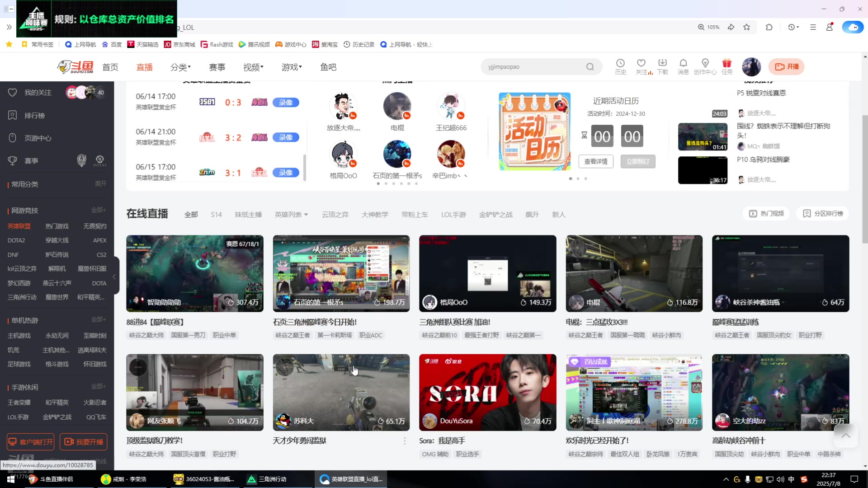Open the 创作中心 lightbulb icon
Viewport: 868px width, 488px height.
(705, 66)
